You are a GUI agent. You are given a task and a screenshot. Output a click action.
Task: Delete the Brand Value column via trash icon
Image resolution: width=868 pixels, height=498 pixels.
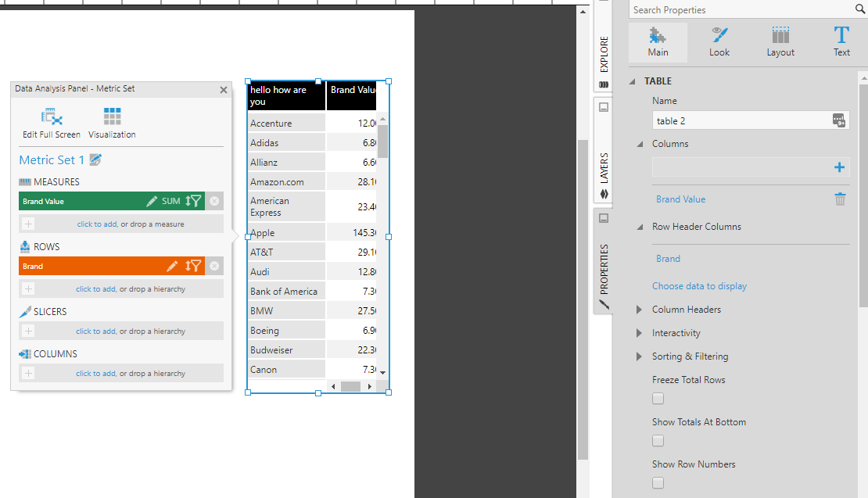840,199
